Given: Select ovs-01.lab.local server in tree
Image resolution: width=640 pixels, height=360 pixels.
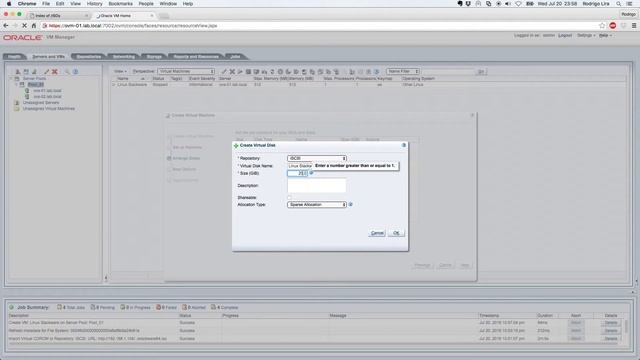Looking at the screenshot, I should coord(47,91).
